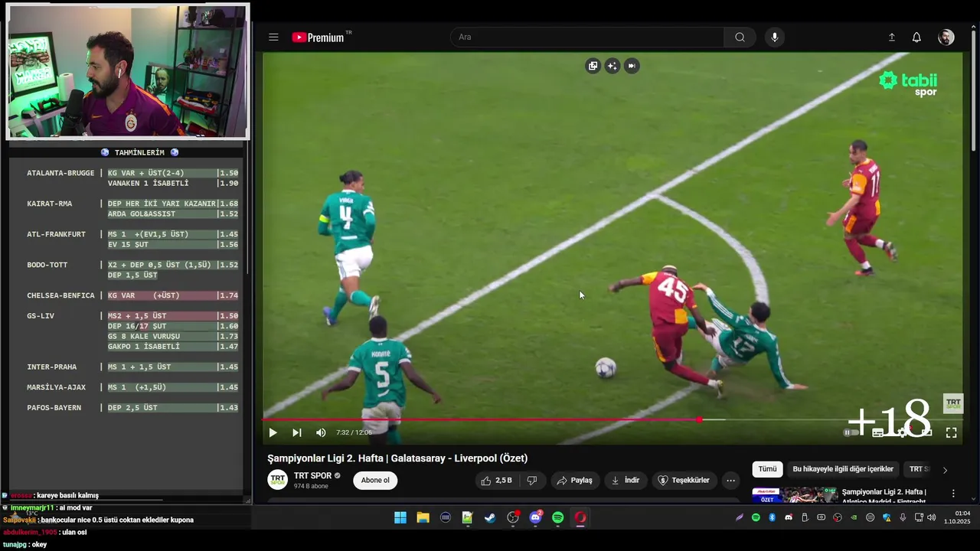Open player settings gear
The image size is (980, 551).
[x=902, y=432]
